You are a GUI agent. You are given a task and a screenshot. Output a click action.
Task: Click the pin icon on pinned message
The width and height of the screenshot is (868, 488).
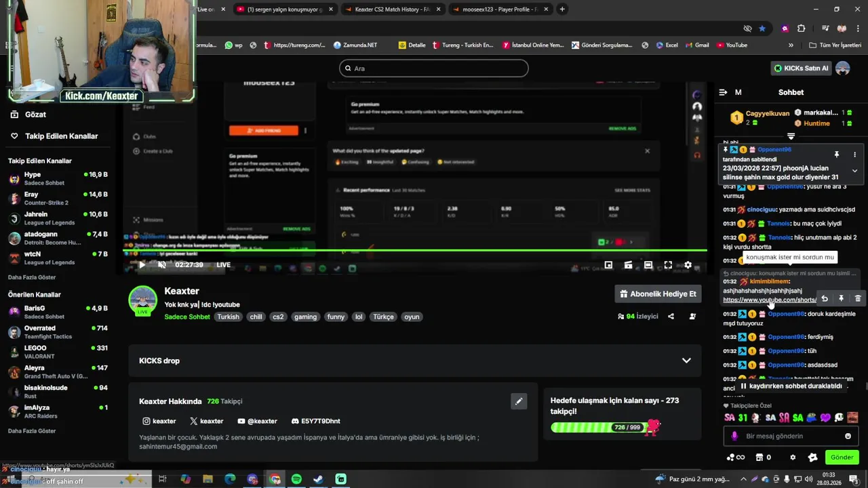[836, 155]
